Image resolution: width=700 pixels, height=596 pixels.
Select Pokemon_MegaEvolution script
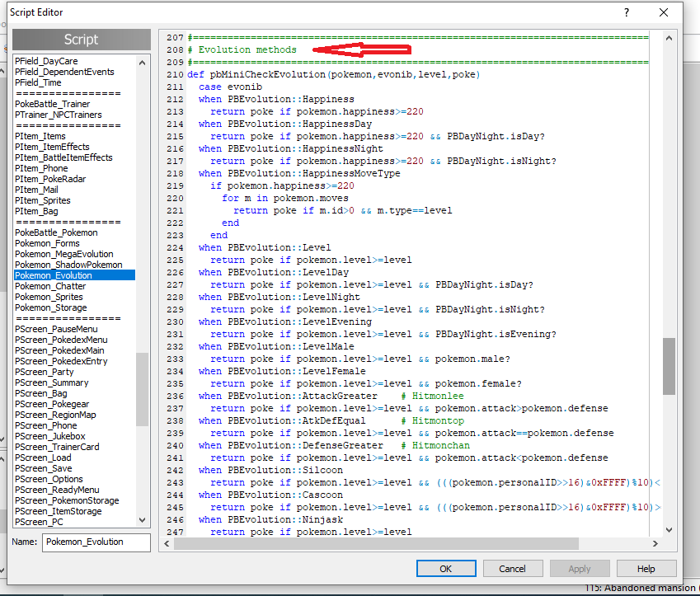tap(63, 254)
